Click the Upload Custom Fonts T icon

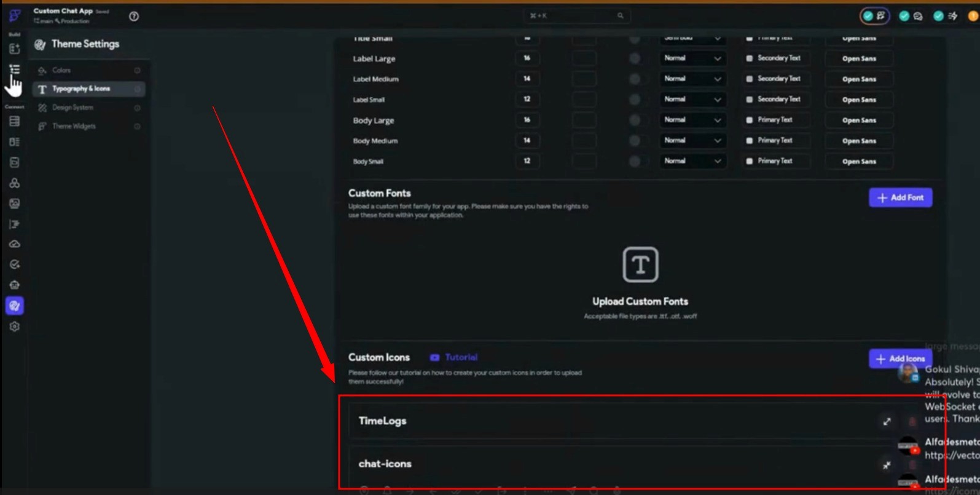[640, 265]
